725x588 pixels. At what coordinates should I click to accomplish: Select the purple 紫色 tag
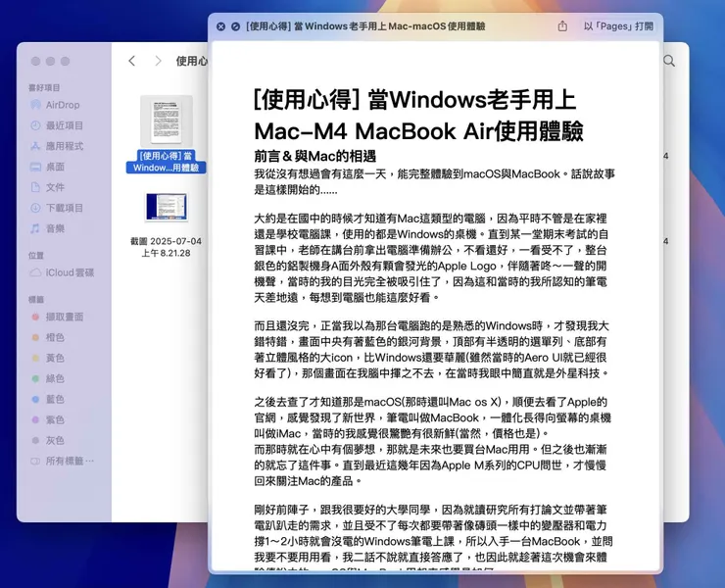tap(55, 419)
